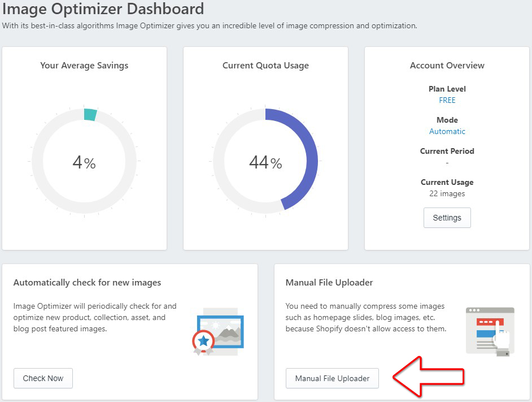Click the browser window hand pointer illustration
Screen dimensions: 532x402
point(490,332)
